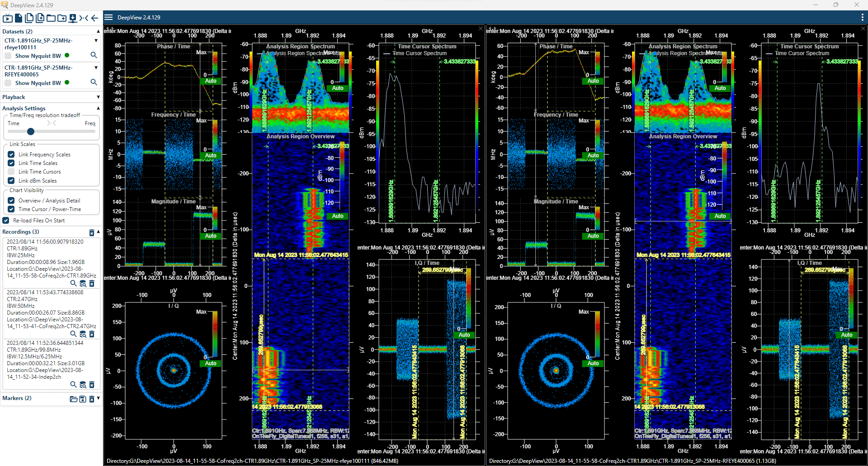Screen dimensions: 868x466
Task: Open the three-dot menu at top right
Action: click(x=862, y=17)
